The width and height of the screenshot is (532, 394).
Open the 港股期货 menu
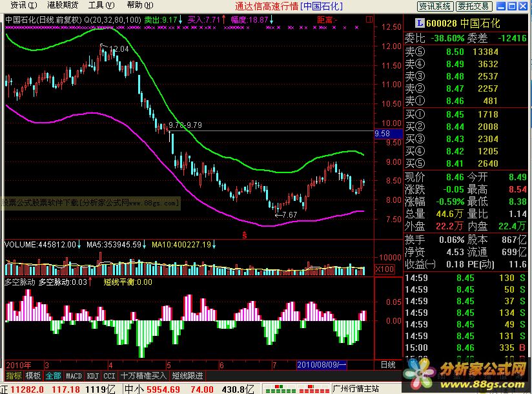(63, 5)
